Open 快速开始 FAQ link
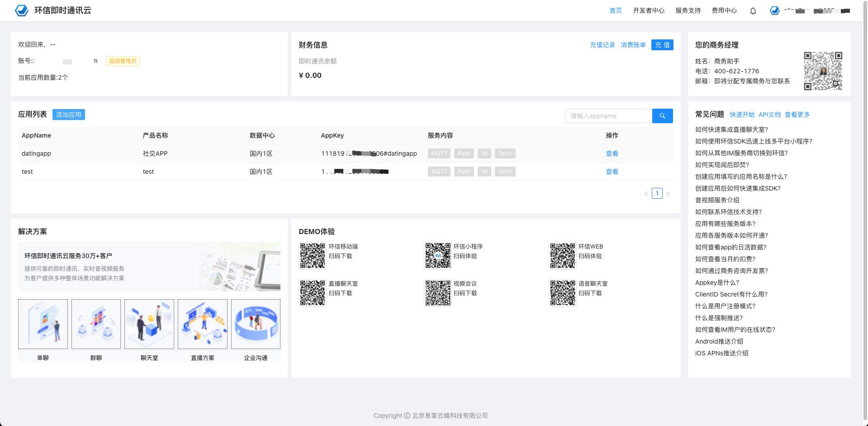The height and width of the screenshot is (426, 868). click(x=742, y=115)
